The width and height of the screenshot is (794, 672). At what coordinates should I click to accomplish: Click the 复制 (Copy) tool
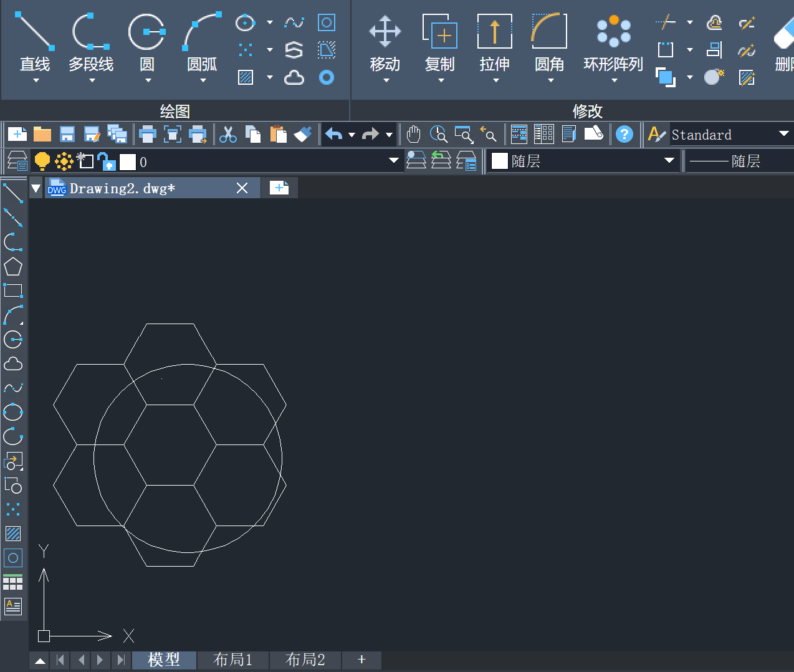click(440, 42)
